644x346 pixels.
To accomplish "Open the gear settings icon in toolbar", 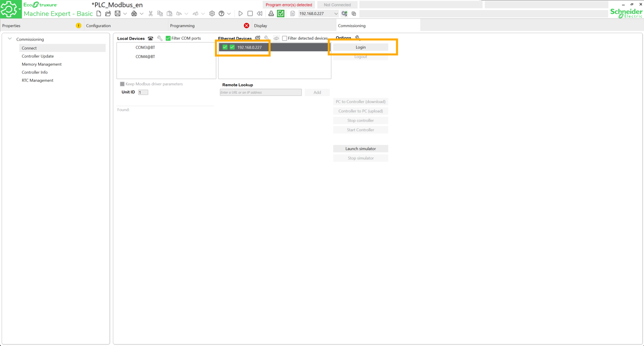I will pyautogui.click(x=212, y=13).
